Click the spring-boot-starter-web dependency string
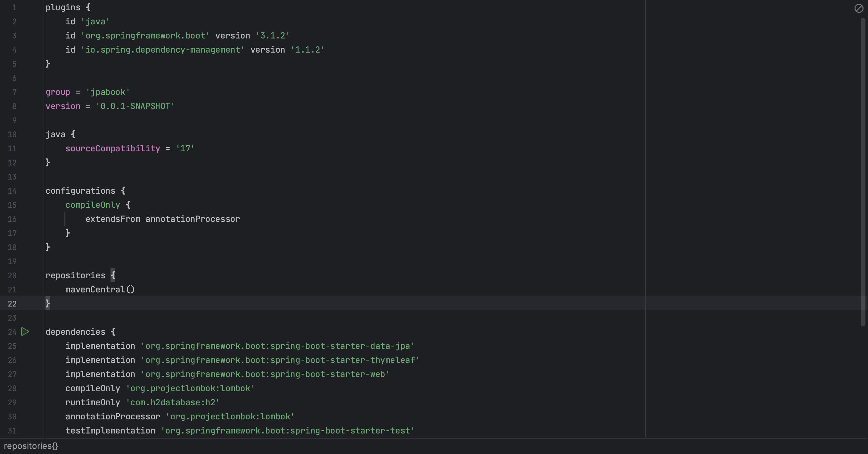 tap(265, 374)
